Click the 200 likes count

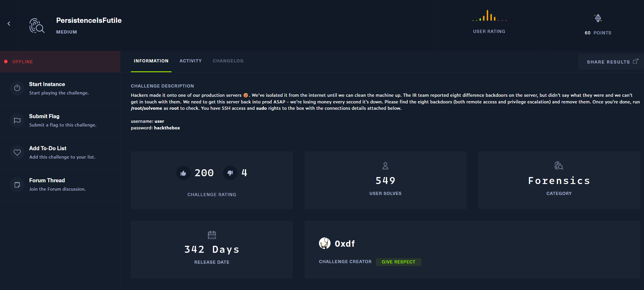pos(204,173)
